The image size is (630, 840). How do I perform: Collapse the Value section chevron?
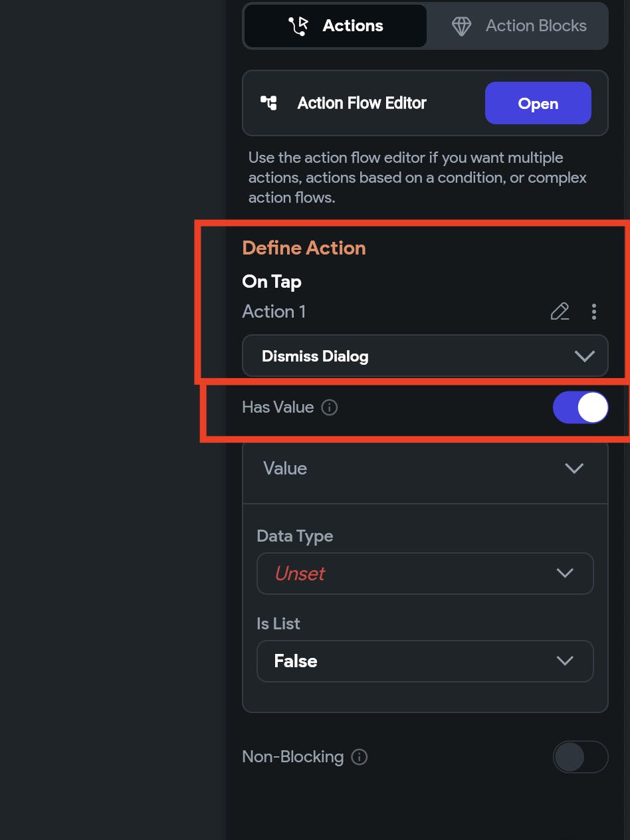[574, 469]
